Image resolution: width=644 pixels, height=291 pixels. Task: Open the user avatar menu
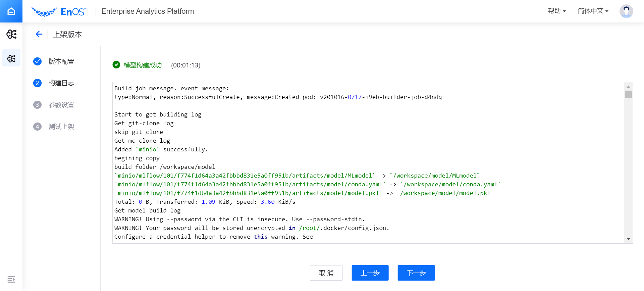[626, 11]
